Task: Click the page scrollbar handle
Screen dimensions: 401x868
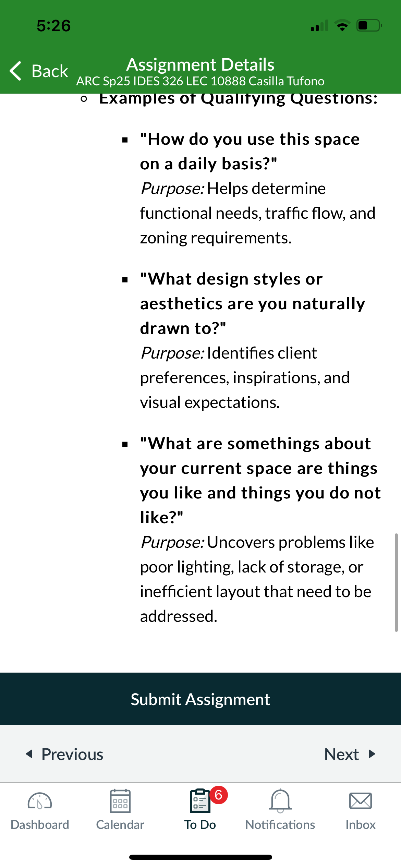Action: (x=396, y=582)
